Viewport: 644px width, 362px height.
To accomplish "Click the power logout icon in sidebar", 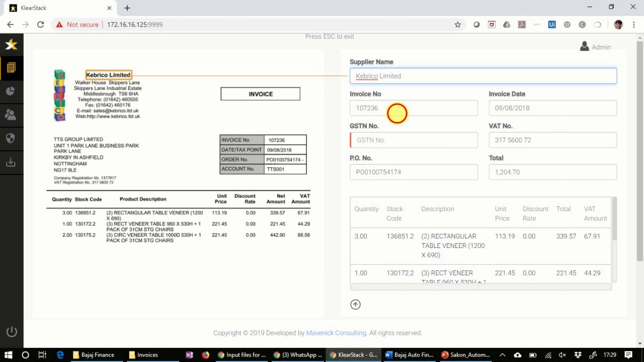I will click(12, 332).
